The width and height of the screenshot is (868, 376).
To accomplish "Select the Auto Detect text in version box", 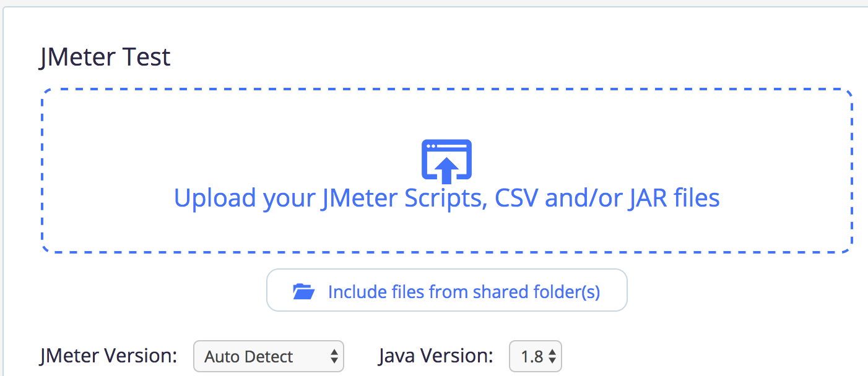I will [x=249, y=357].
